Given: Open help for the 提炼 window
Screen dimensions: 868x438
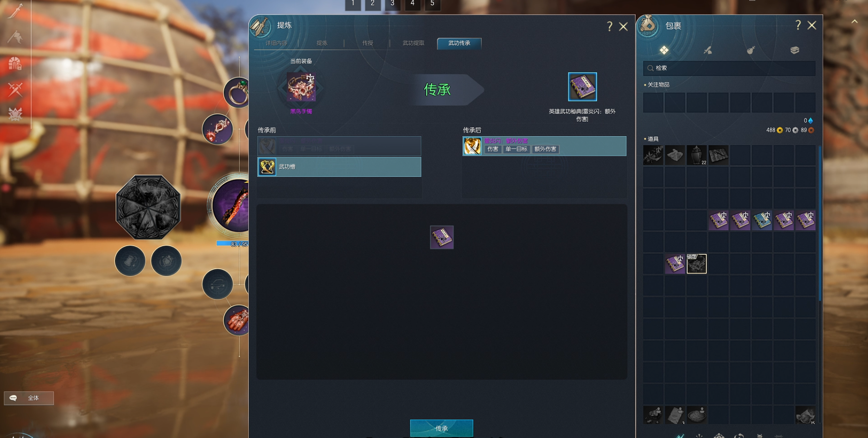Looking at the screenshot, I should point(609,26).
